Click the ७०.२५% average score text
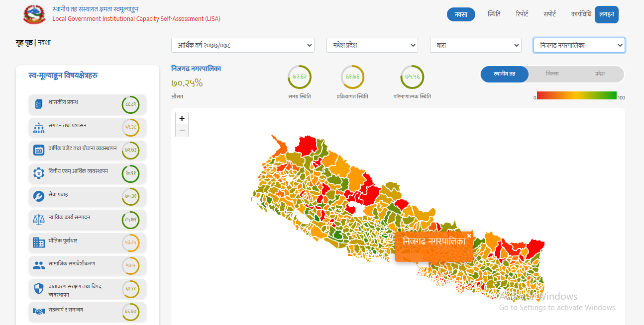The height and width of the screenshot is (325, 644). tap(187, 83)
